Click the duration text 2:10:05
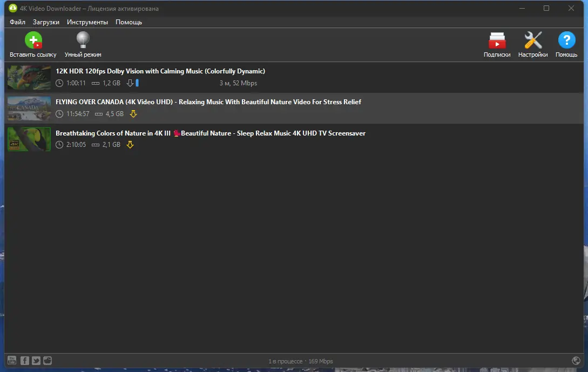The image size is (588, 372). [76, 145]
